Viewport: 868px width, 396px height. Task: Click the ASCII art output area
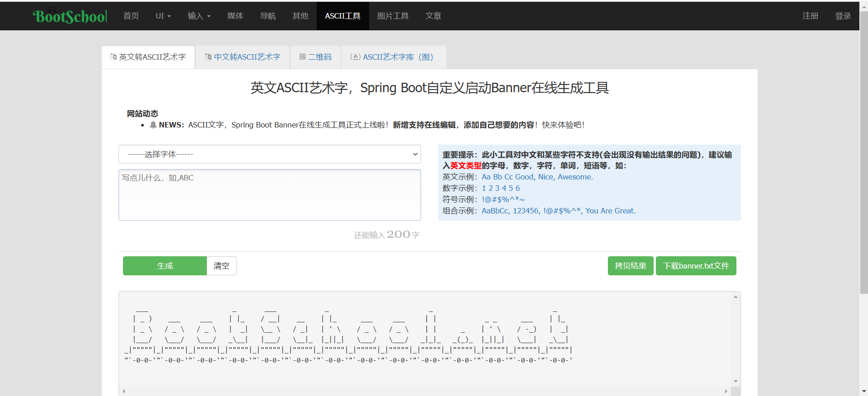[x=425, y=339]
